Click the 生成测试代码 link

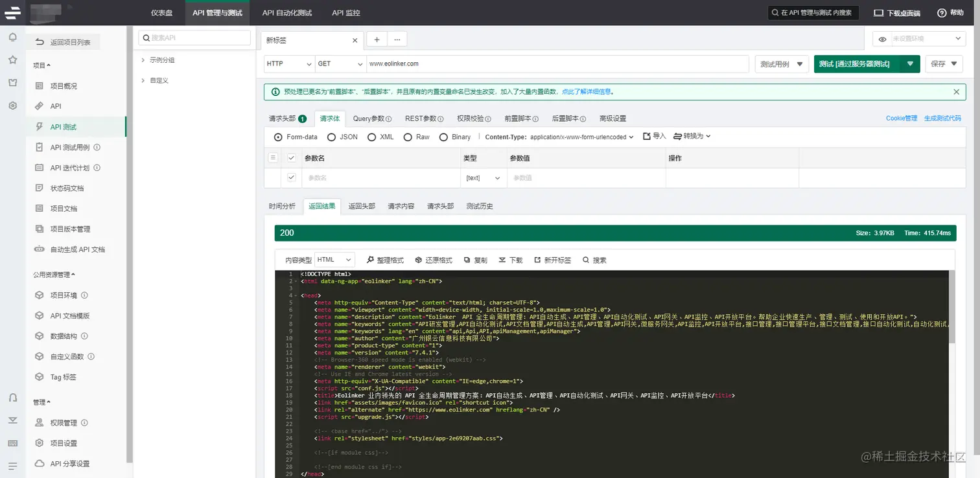[x=942, y=119]
